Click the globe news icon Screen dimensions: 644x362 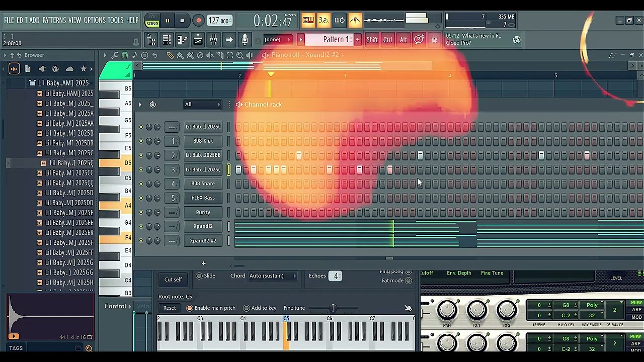click(517, 40)
